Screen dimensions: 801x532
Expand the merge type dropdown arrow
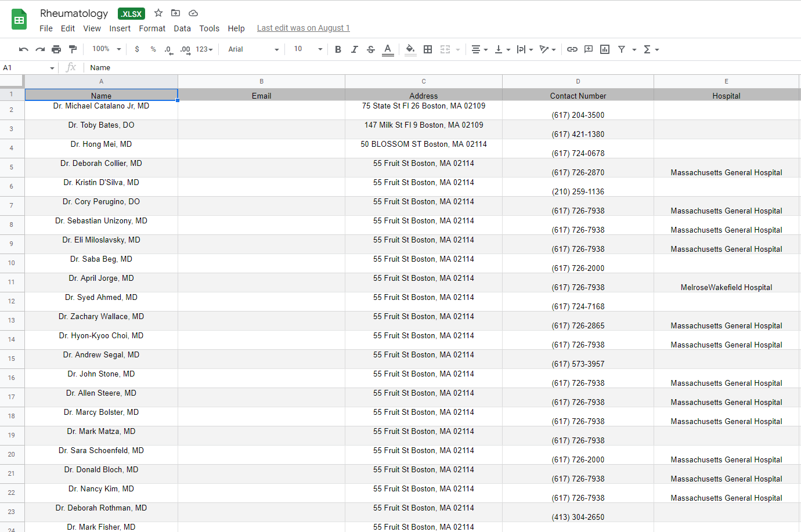pos(458,49)
